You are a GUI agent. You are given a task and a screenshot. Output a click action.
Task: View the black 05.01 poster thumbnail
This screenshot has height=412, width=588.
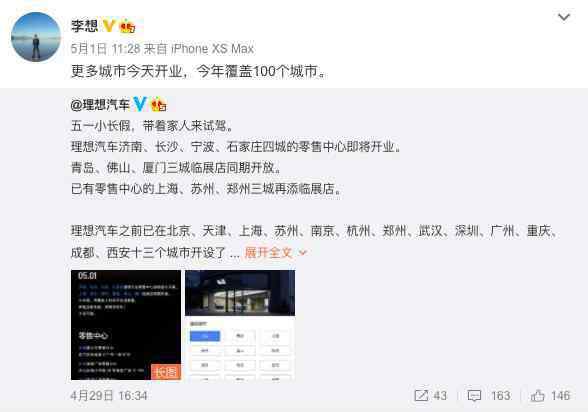[126, 325]
